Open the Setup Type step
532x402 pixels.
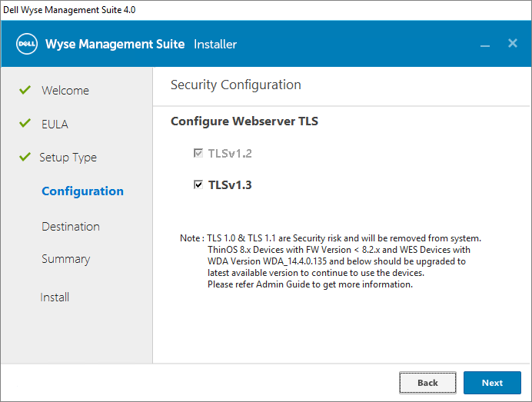(68, 158)
